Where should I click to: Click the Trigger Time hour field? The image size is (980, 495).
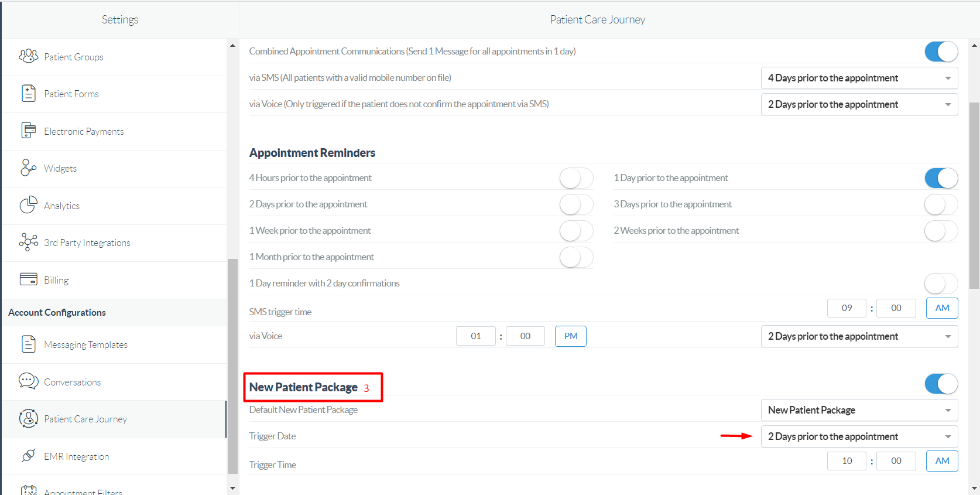[x=847, y=461]
